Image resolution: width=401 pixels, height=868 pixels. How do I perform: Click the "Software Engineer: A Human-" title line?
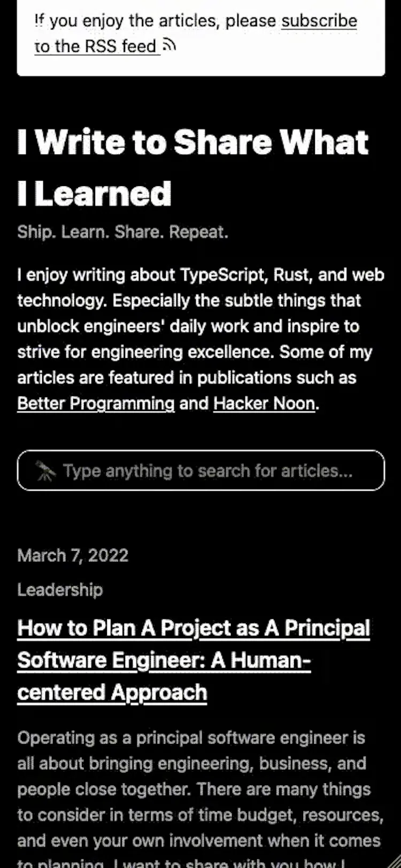164,660
